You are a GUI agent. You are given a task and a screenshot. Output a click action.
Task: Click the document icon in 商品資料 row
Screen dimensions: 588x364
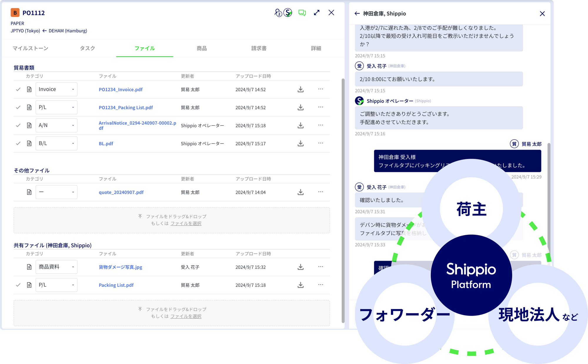pyautogui.click(x=29, y=267)
